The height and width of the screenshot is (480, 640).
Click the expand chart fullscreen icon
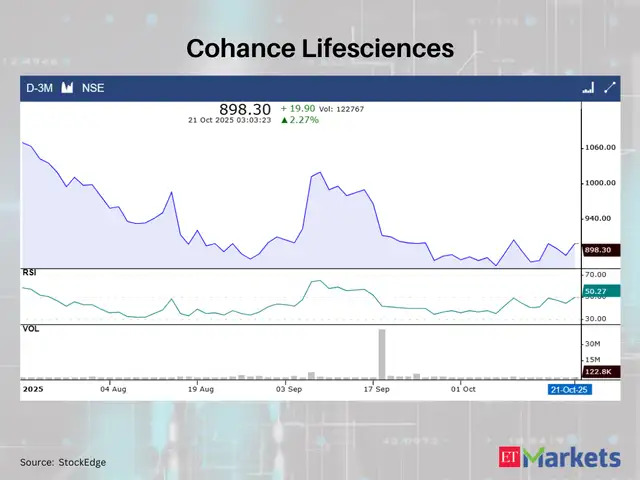pos(609,88)
